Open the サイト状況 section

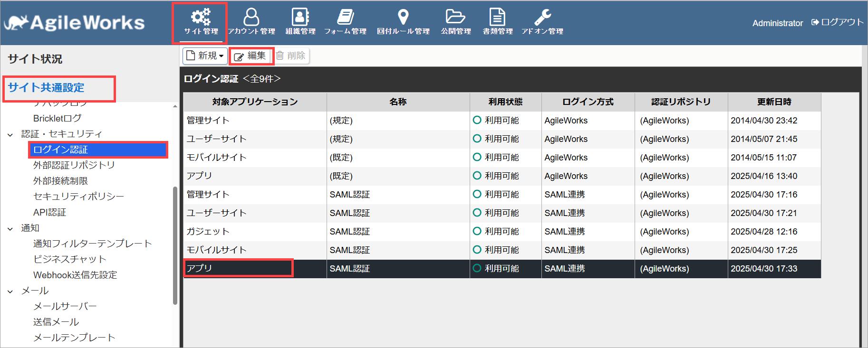[35, 59]
